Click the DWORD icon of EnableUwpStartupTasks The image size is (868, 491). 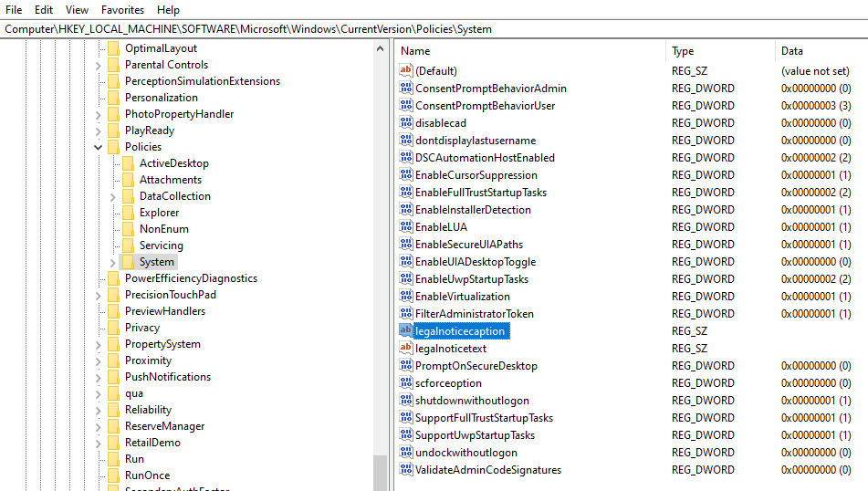tap(406, 279)
